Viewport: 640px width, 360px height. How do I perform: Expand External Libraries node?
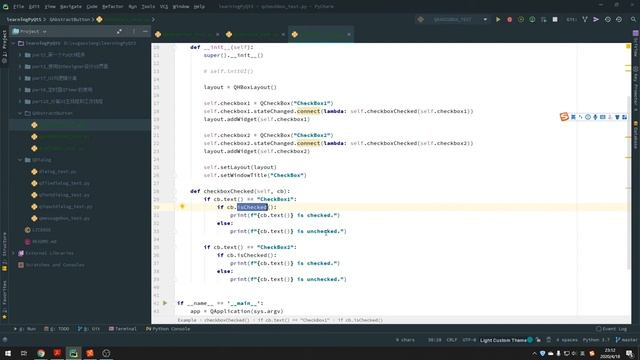pyautogui.click(x=13, y=253)
